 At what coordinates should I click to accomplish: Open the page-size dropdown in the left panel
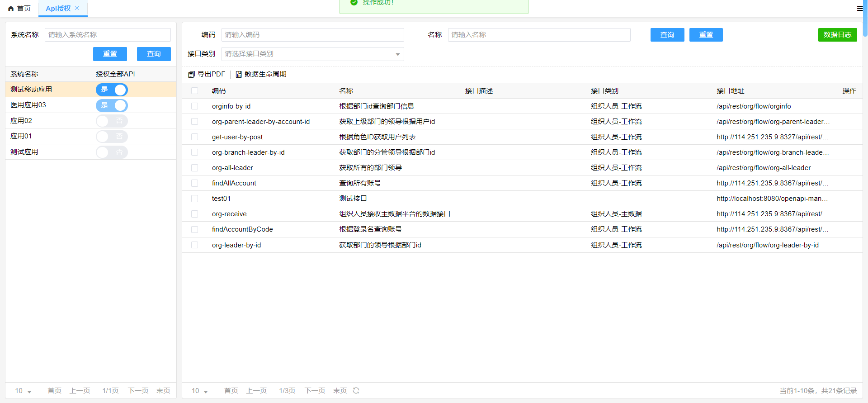click(23, 391)
